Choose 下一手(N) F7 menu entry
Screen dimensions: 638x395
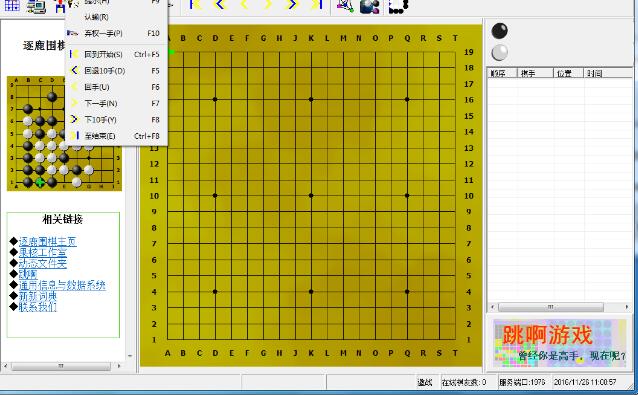(116, 103)
